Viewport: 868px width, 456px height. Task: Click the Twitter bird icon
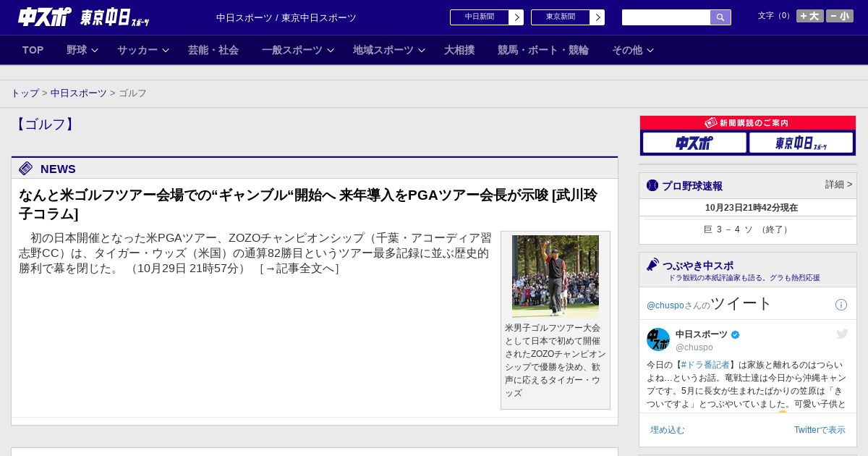pos(842,334)
